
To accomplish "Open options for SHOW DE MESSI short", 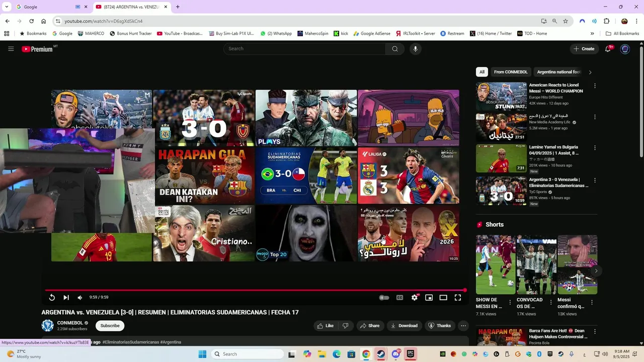I will (510, 303).
